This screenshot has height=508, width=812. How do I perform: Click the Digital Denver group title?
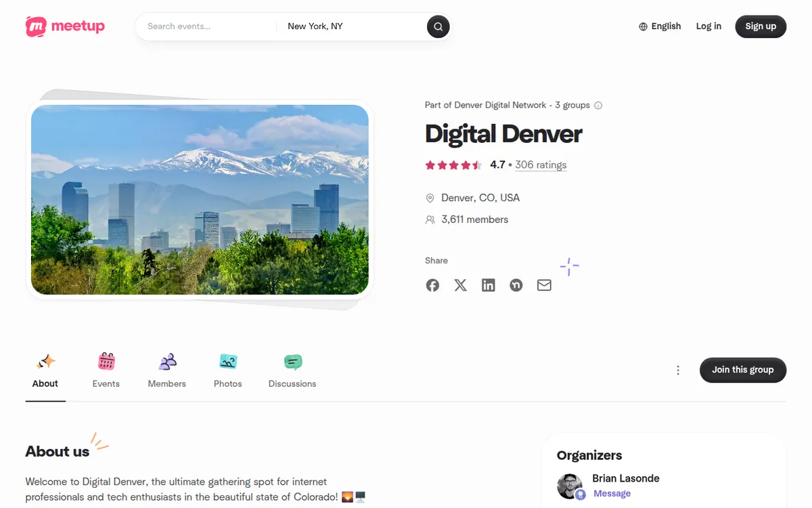click(503, 134)
